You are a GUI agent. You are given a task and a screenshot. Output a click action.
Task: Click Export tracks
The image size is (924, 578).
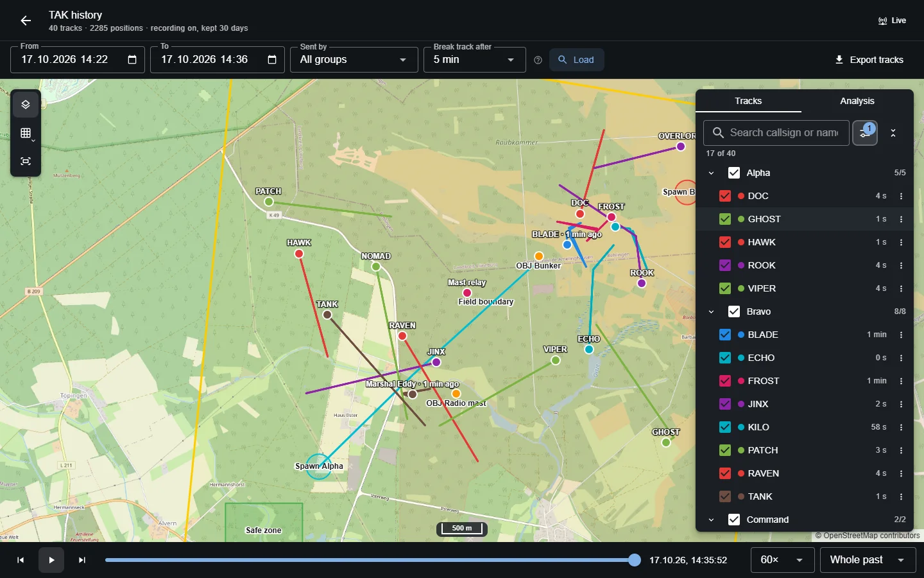[x=869, y=60]
